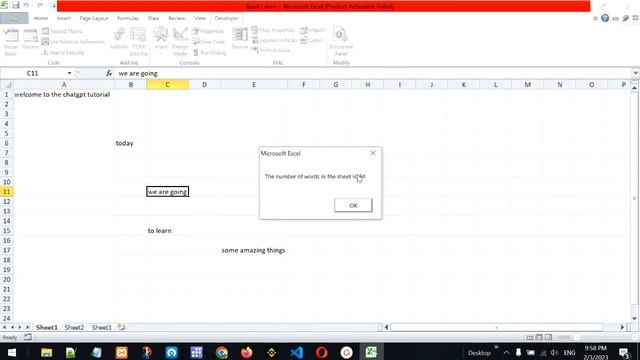Open Macro Security settings
This screenshot has height=360, width=640.
pos(63,53)
